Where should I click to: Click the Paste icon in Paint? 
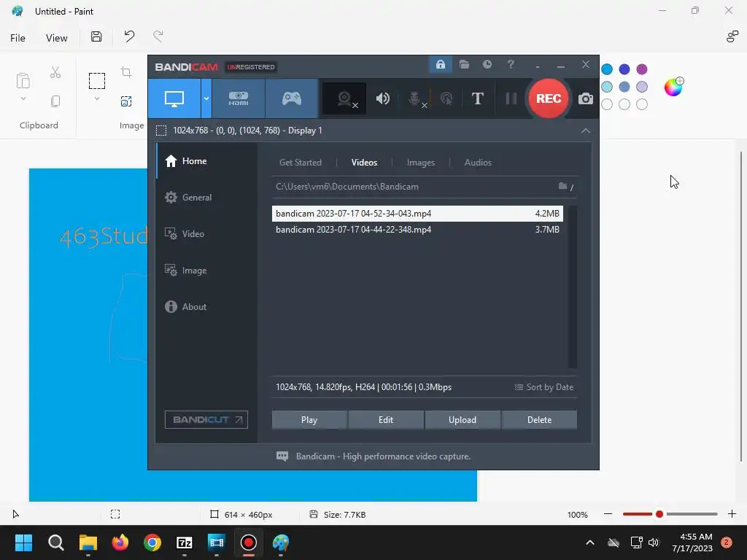[x=23, y=81]
